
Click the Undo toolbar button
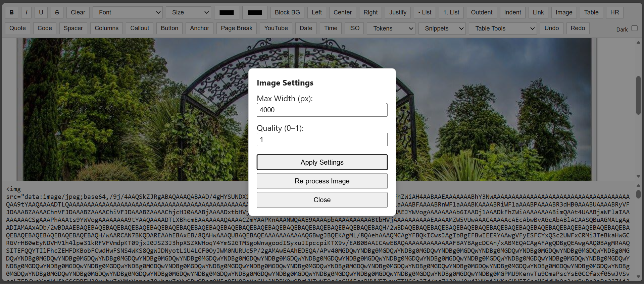pos(551,28)
